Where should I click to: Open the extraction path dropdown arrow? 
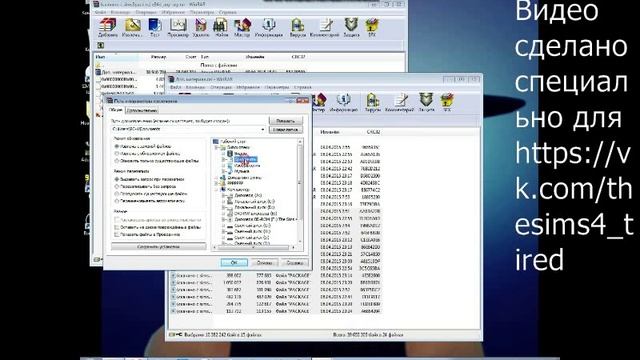(262, 129)
